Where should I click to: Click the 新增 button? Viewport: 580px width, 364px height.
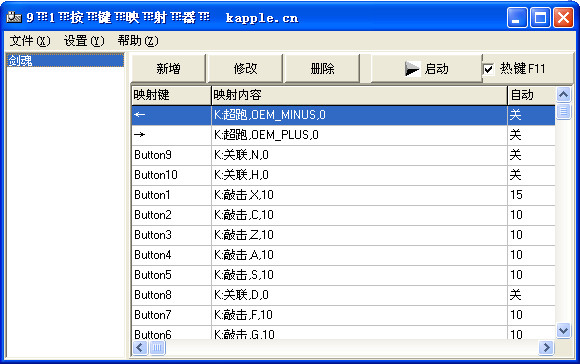(168, 68)
